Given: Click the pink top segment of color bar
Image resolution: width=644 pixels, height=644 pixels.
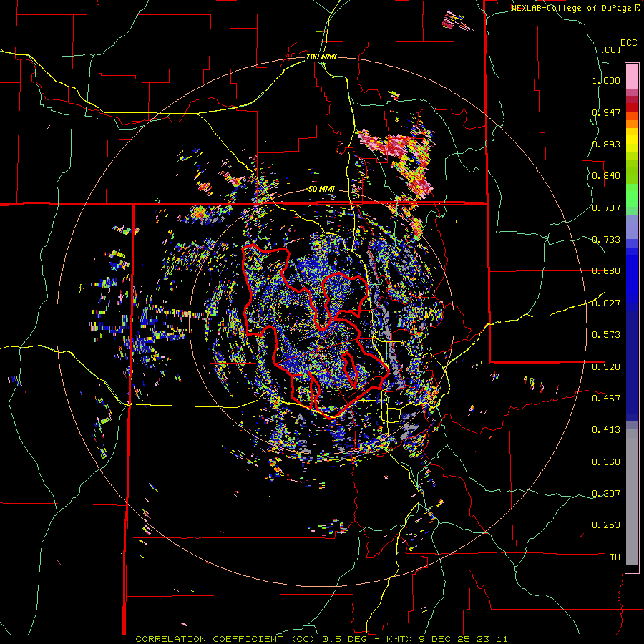Looking at the screenshot, I should (x=632, y=76).
